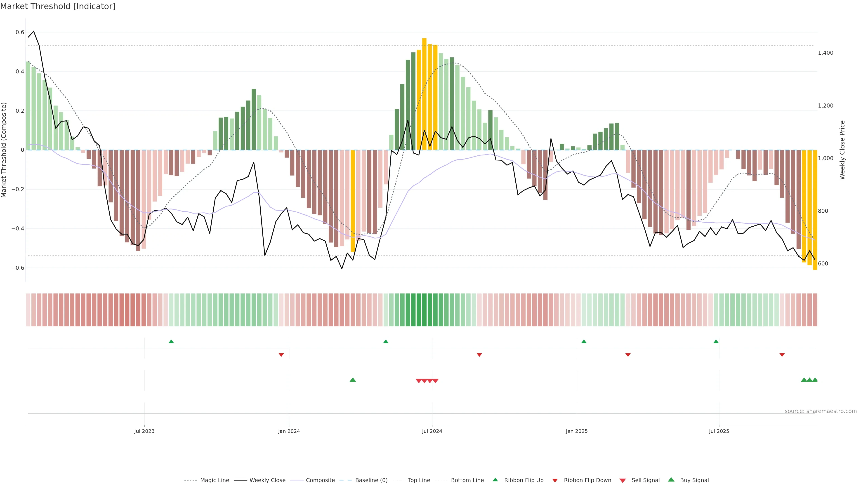The width and height of the screenshot is (868, 488).
Task: Click the Sell Signal legend item
Action: (x=645, y=480)
